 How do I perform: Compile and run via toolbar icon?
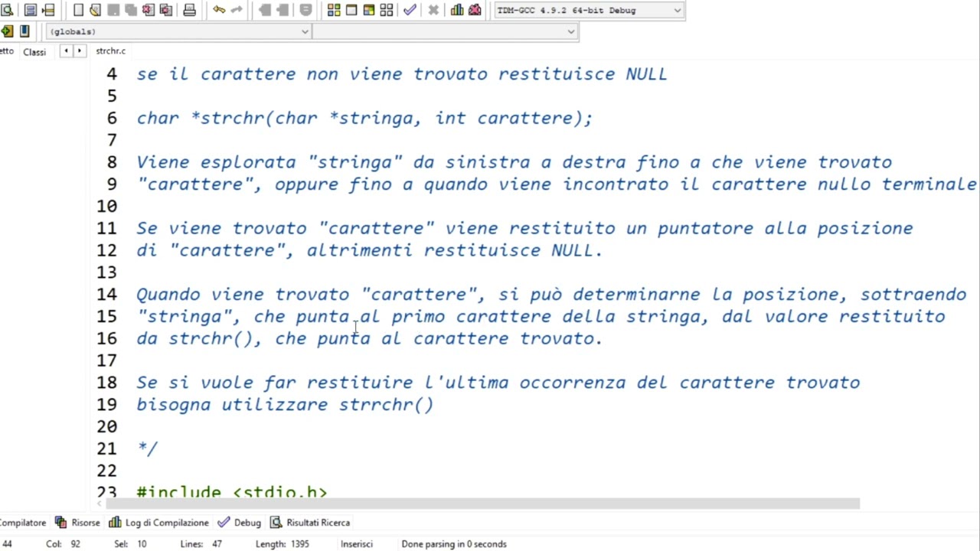tap(369, 10)
